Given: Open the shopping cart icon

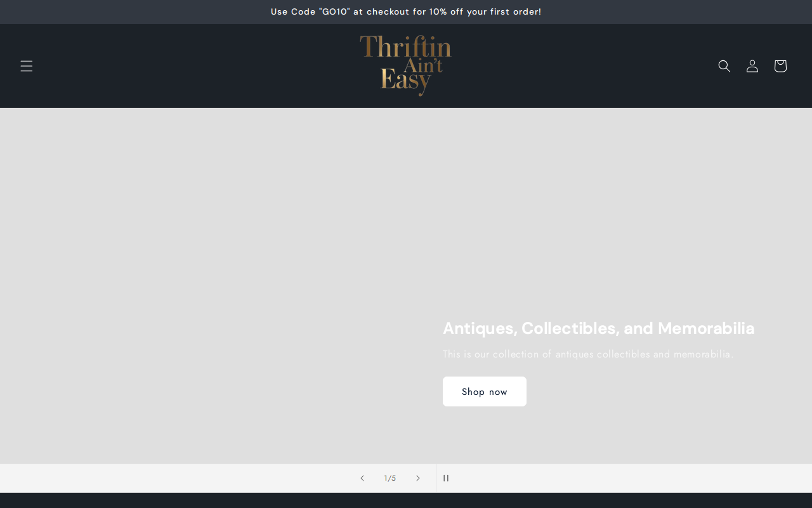Looking at the screenshot, I should pos(780,66).
